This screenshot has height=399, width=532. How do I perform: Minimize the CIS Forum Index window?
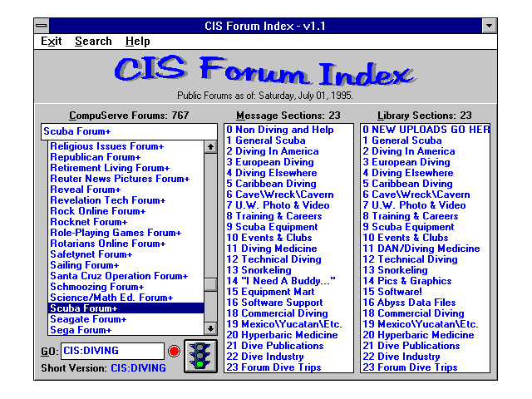(x=490, y=26)
